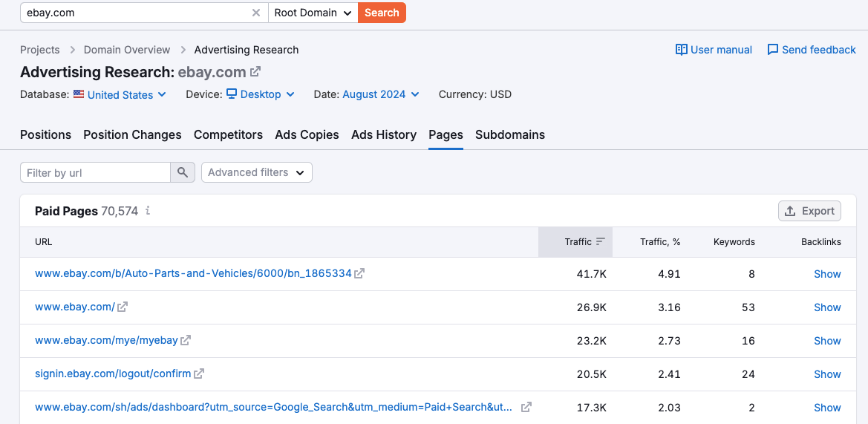Open the sh/ads/dashboard URL link

273,408
